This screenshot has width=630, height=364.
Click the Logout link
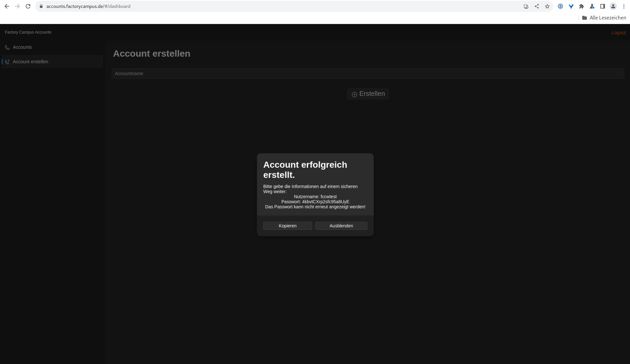point(618,32)
